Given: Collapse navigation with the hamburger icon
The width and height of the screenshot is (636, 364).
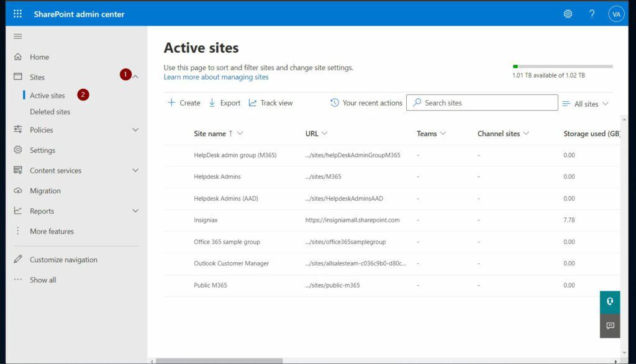Looking at the screenshot, I should [18, 37].
